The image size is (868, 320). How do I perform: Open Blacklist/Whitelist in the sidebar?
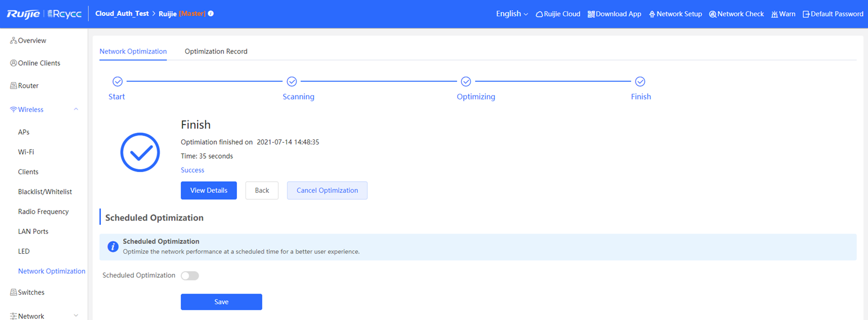(x=45, y=192)
